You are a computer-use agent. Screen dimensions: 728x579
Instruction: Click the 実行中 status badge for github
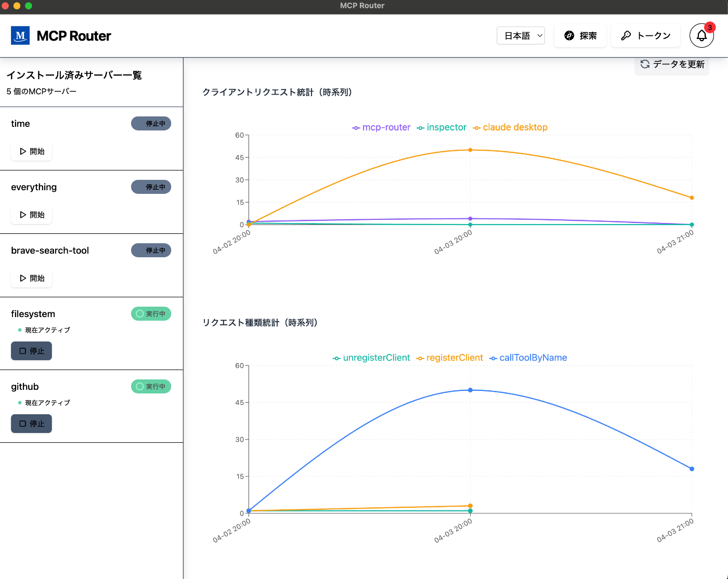[151, 386]
